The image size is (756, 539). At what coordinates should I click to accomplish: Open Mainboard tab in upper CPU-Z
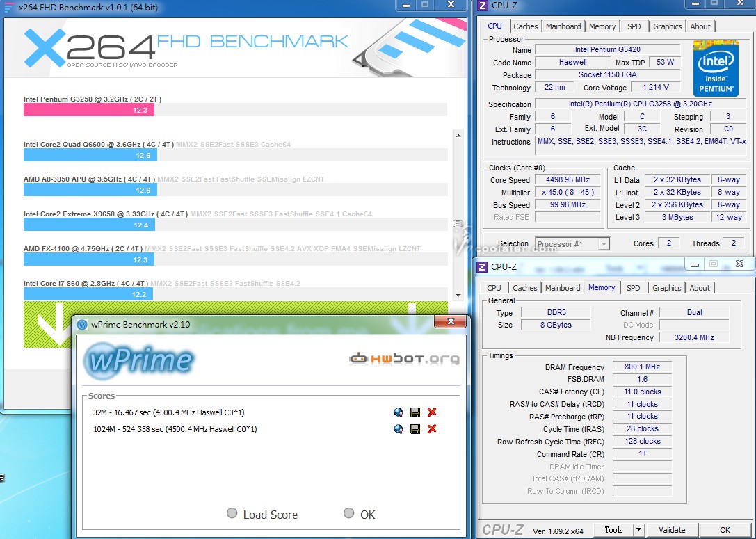click(x=563, y=26)
